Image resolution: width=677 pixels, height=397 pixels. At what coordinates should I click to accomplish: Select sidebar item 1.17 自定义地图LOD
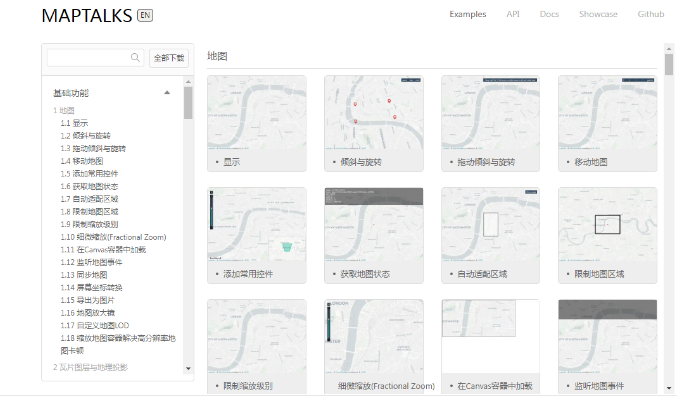pyautogui.click(x=95, y=326)
